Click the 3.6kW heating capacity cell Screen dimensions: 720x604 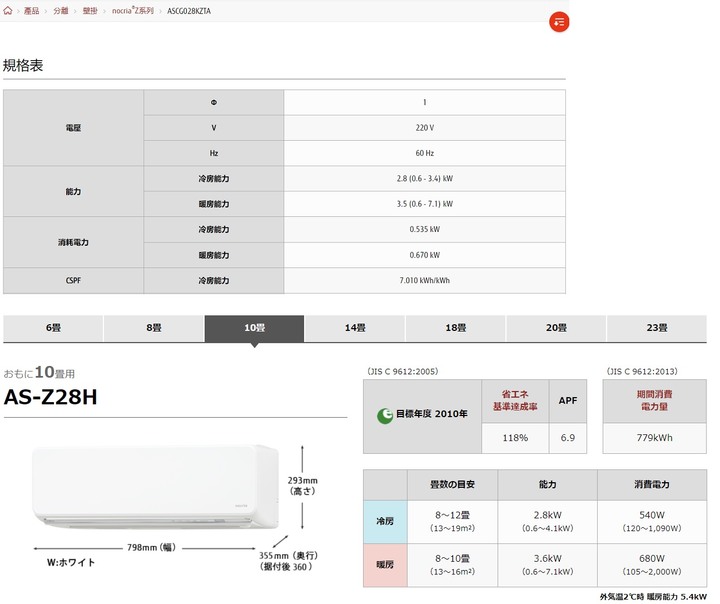click(547, 565)
